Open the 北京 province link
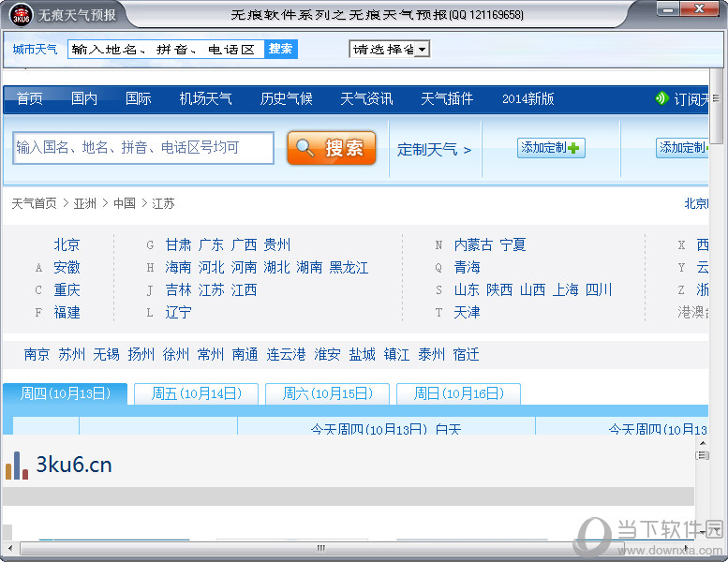Screen dimensions: 728x562 coord(67,244)
